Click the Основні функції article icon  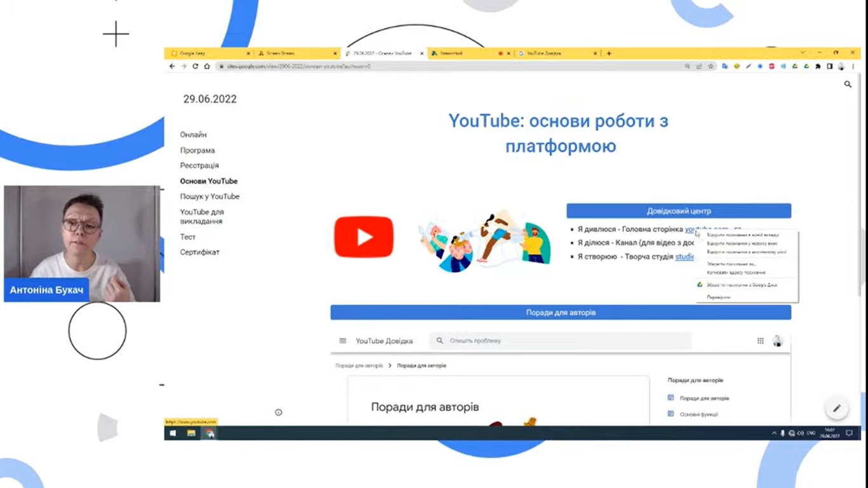(x=670, y=414)
